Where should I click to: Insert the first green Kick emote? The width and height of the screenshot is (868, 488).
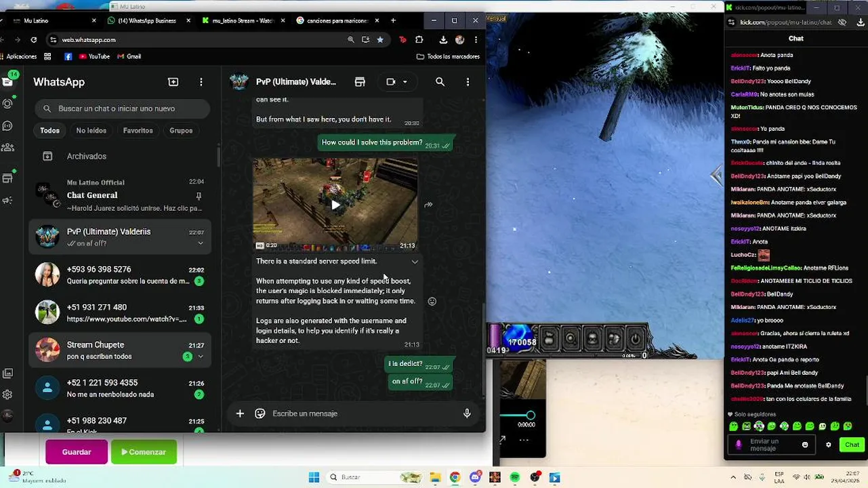click(x=733, y=426)
